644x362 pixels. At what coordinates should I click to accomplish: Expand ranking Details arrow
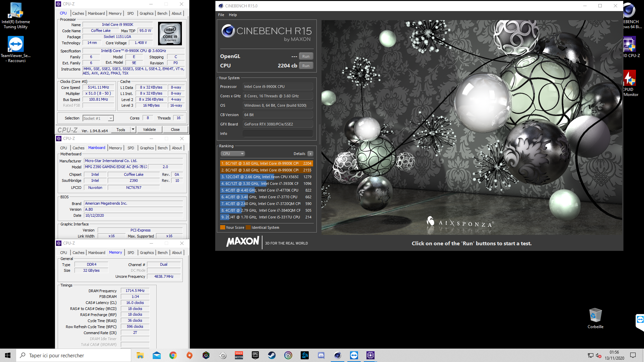tap(310, 154)
